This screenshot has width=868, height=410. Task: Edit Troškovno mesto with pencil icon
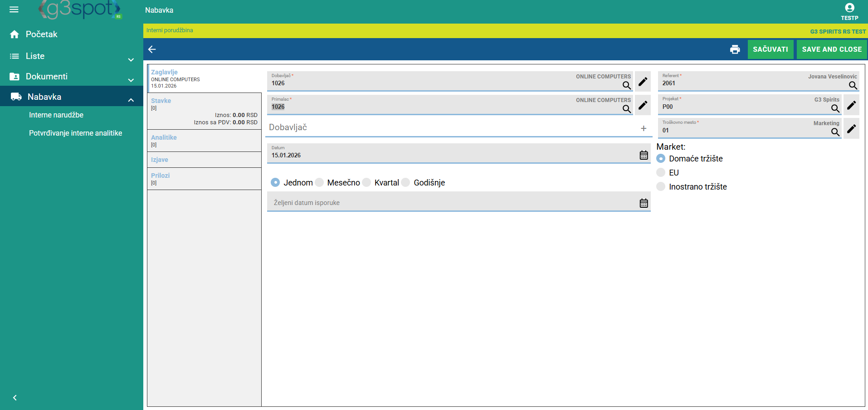coord(851,129)
